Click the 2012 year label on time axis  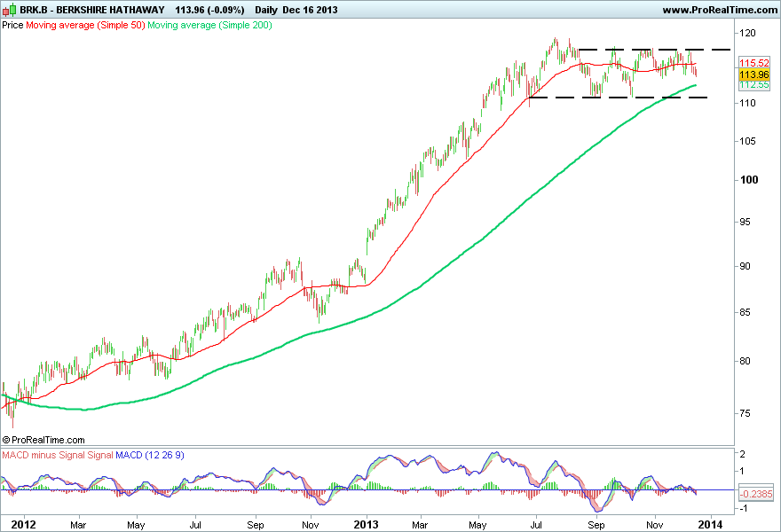pos(23,525)
